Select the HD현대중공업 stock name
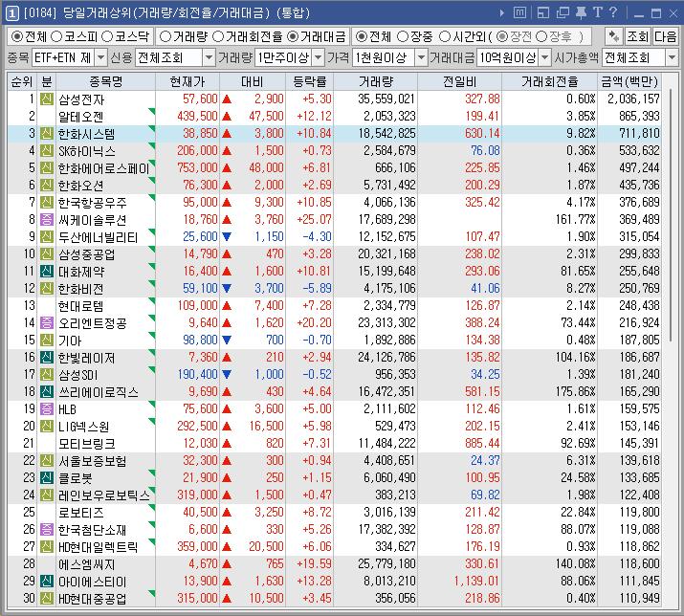The height and width of the screenshot is (616, 684). coord(93,599)
